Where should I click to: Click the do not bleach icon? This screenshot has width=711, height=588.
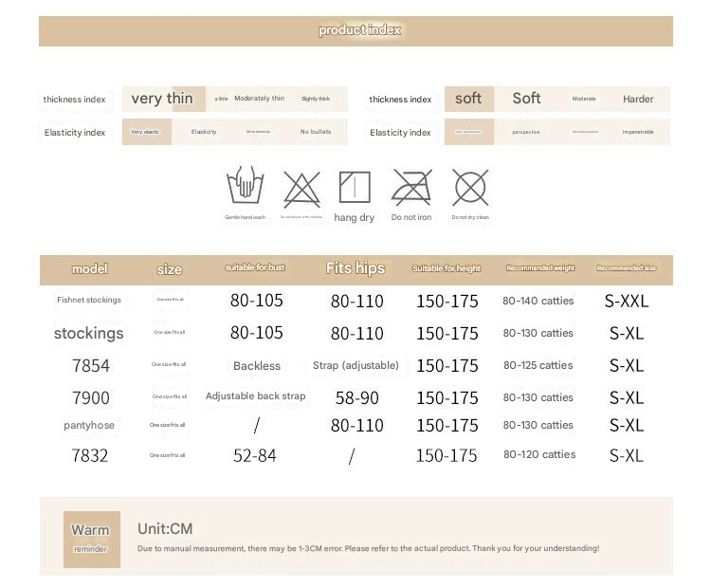pos(301,189)
